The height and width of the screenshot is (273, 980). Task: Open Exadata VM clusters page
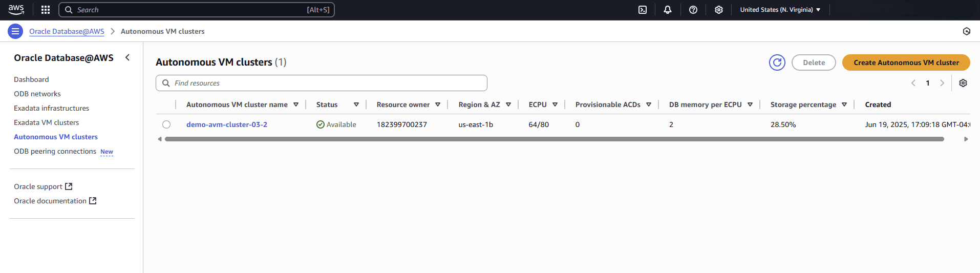(x=46, y=122)
